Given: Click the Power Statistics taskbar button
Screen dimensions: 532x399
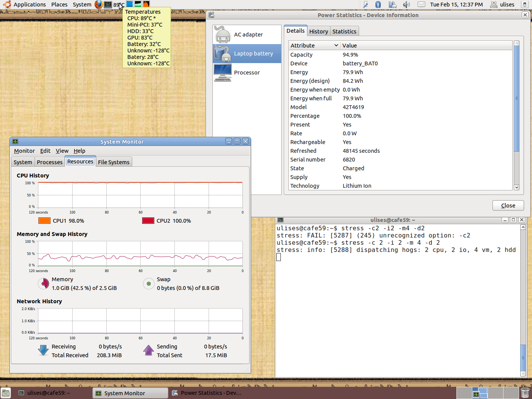Looking at the screenshot, I should click(x=207, y=393).
